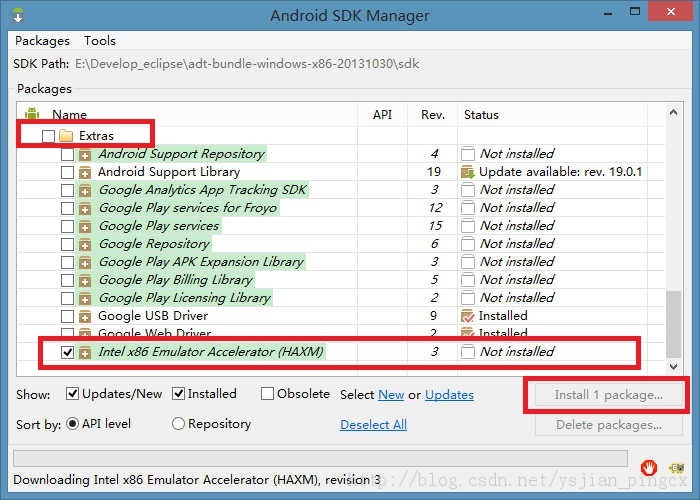
Task: Click the Android SDK Manager title bar icon
Action: point(18,15)
